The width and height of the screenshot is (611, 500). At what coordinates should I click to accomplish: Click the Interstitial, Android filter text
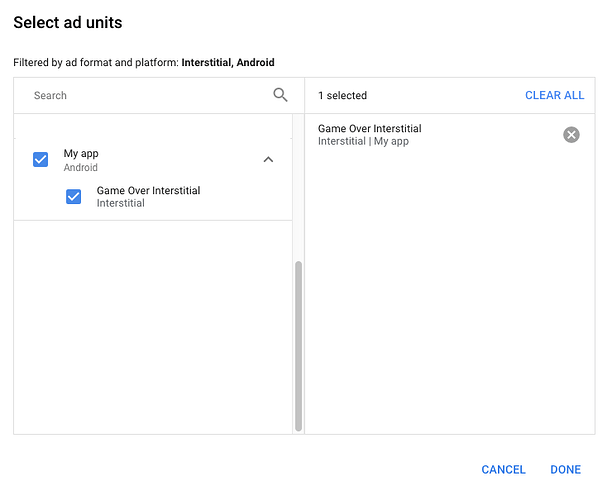click(x=228, y=62)
